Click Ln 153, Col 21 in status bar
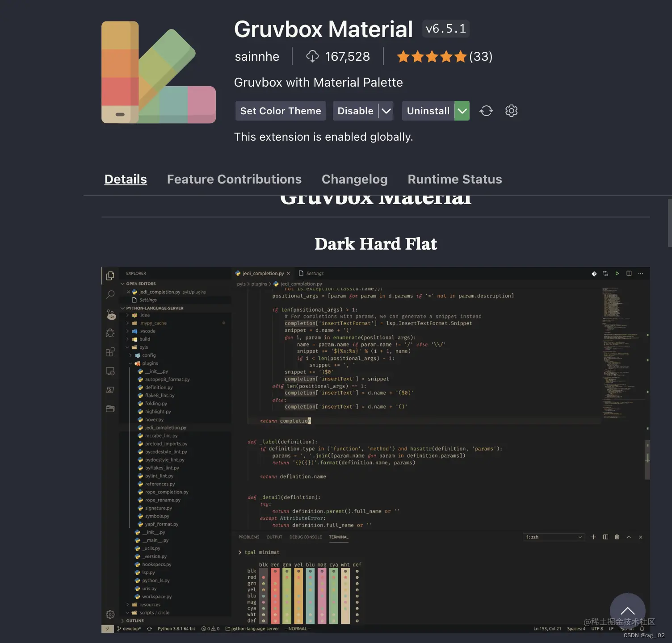The image size is (672, 643). pyautogui.click(x=547, y=629)
